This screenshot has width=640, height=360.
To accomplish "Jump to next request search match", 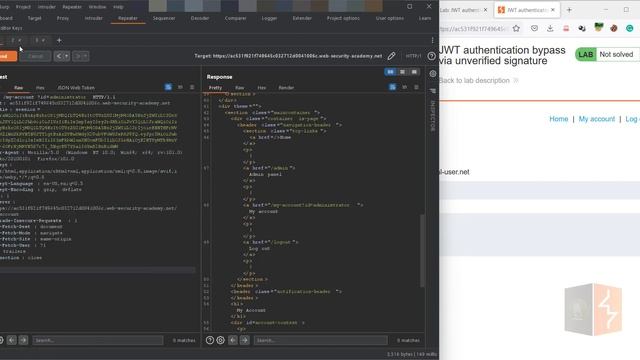I will click(x=23, y=340).
